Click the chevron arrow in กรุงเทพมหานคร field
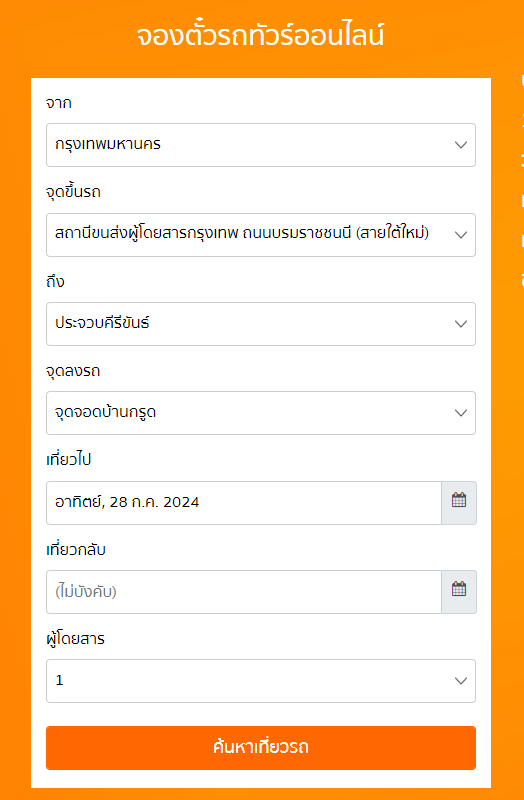The width and height of the screenshot is (524, 800). tap(461, 145)
